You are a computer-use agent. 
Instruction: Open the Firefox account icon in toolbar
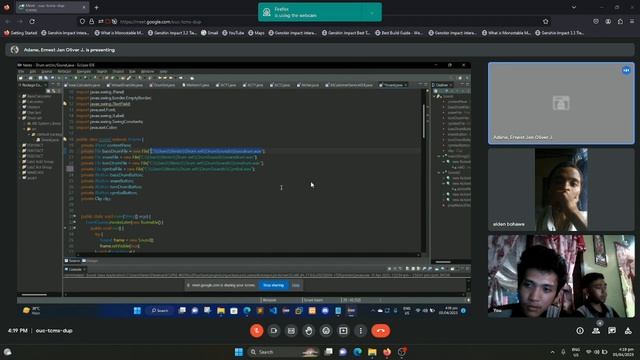tap(608, 21)
